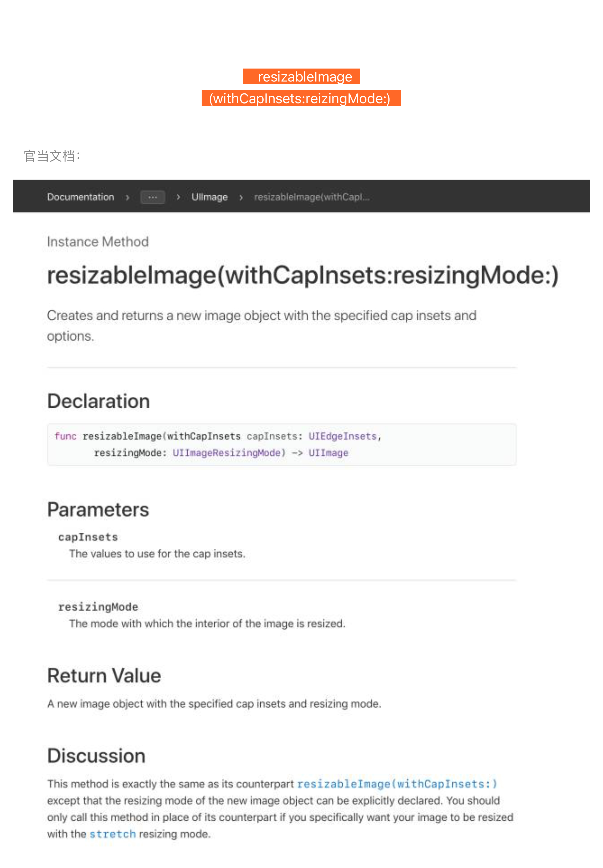Open the UIImage breadcrumb item
Screen dimensions: 603x868
(x=209, y=197)
